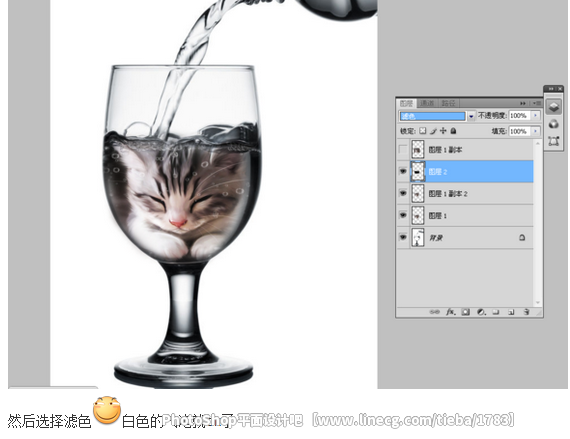Click the 图层 1 副本 thumbnail
The width and height of the screenshot is (570, 439).
point(418,149)
